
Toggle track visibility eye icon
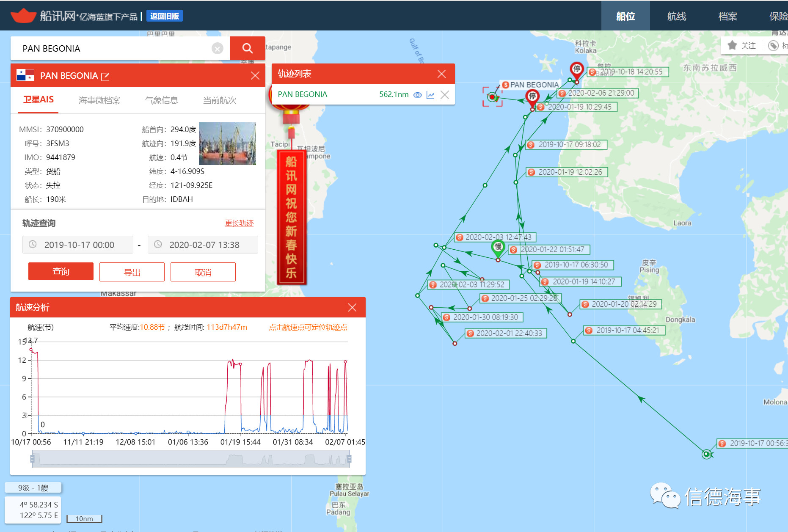[417, 95]
